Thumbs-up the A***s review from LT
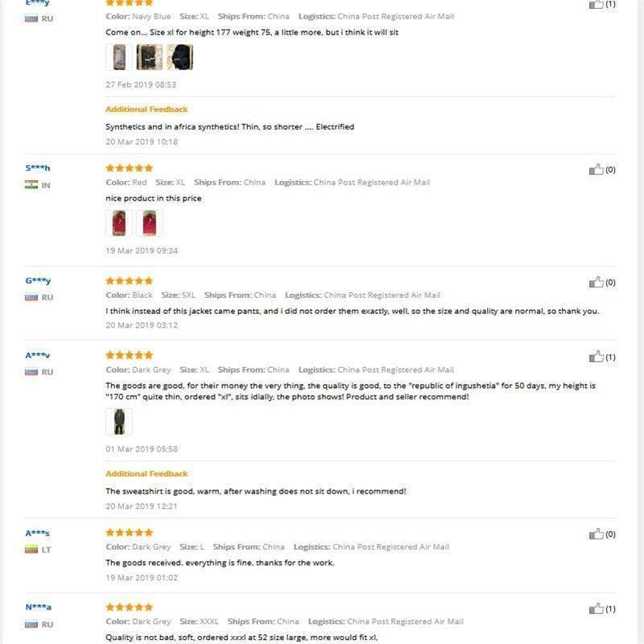 [596, 534]
